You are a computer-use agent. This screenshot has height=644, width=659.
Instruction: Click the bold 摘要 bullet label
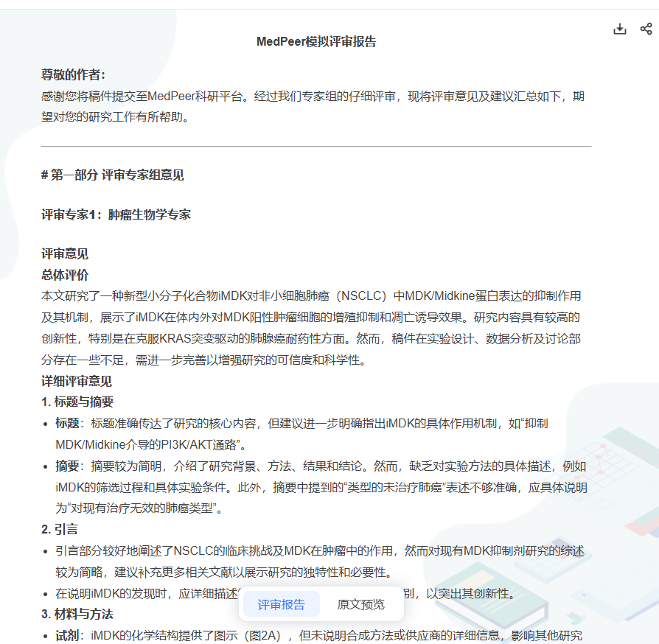67,466
